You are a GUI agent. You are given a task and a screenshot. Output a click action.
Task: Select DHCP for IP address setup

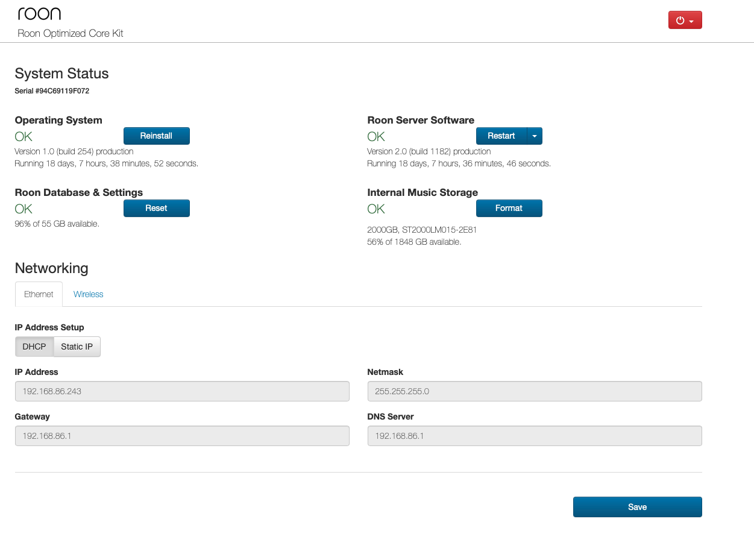click(x=34, y=347)
